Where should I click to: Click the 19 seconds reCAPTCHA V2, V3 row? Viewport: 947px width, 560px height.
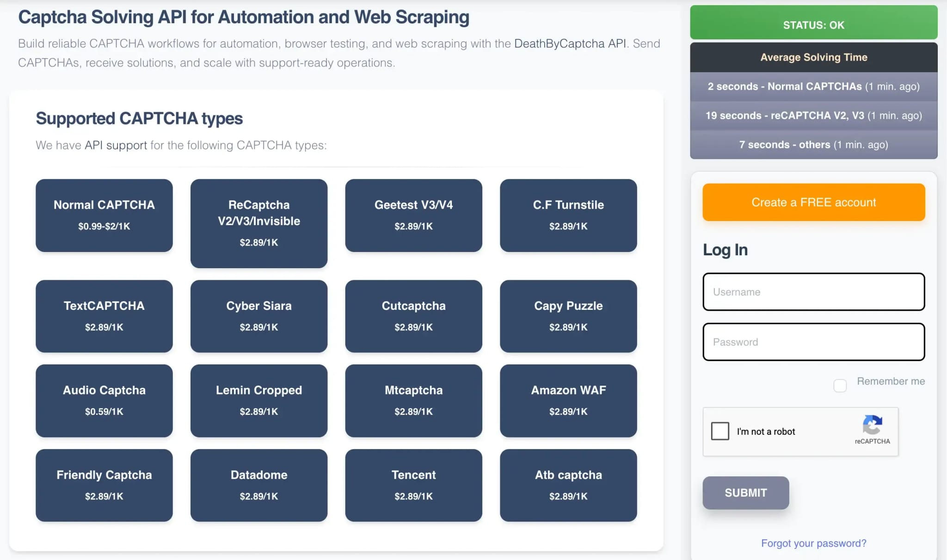813,116
